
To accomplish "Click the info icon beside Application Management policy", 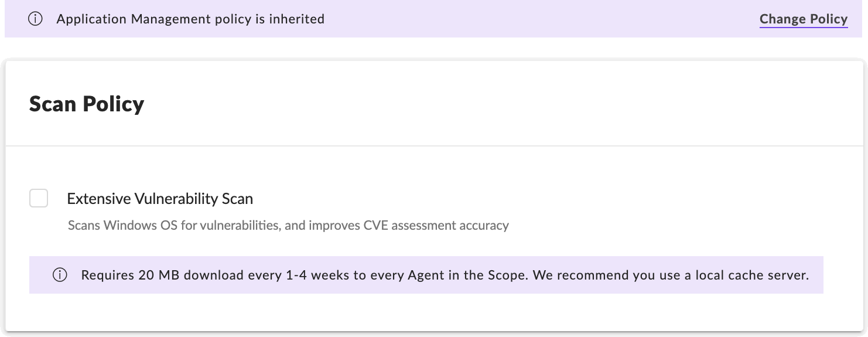I will click(36, 19).
